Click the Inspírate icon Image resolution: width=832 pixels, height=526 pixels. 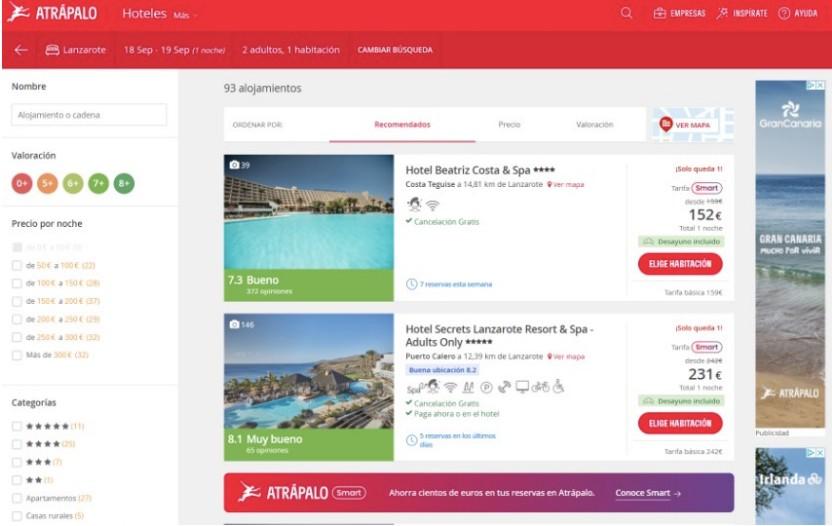tap(722, 13)
